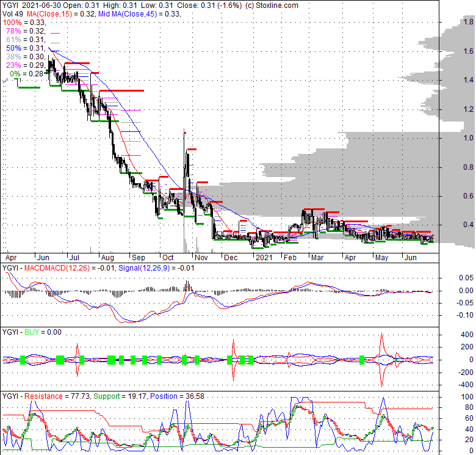Select the Mid MA(Close,45) = 0.33 label
Image resolution: width=476 pixels, height=455 pixels.
139,14
